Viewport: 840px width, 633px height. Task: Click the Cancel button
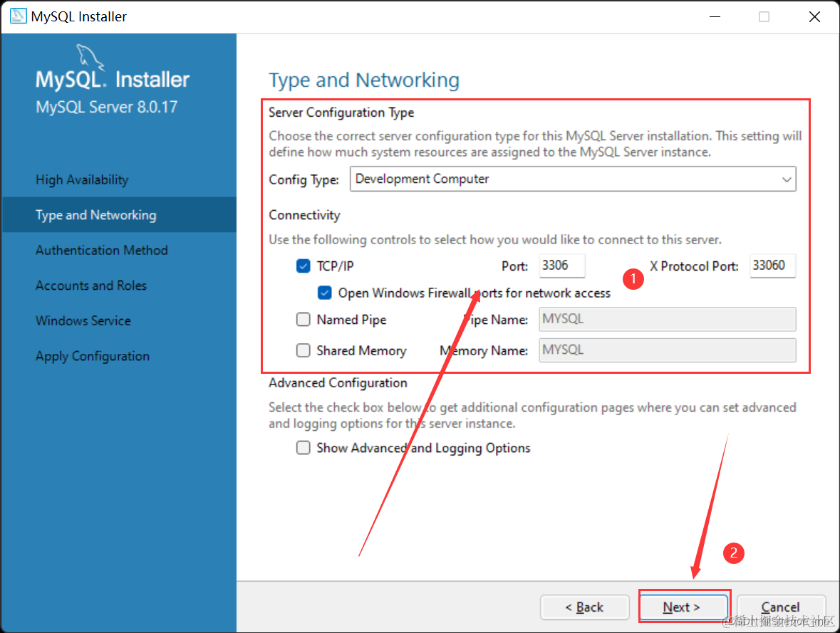781,607
